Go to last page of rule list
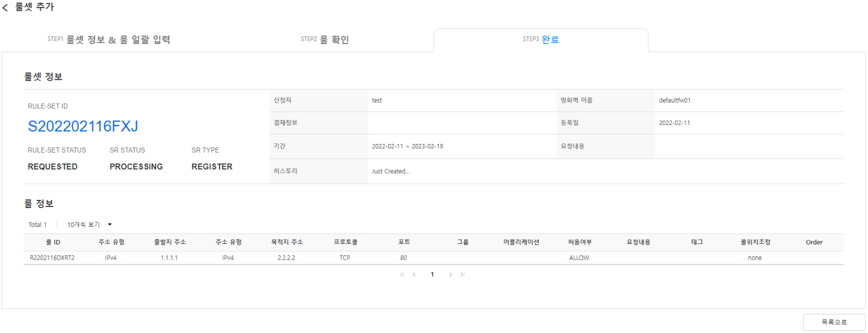868x333 pixels. [x=463, y=275]
